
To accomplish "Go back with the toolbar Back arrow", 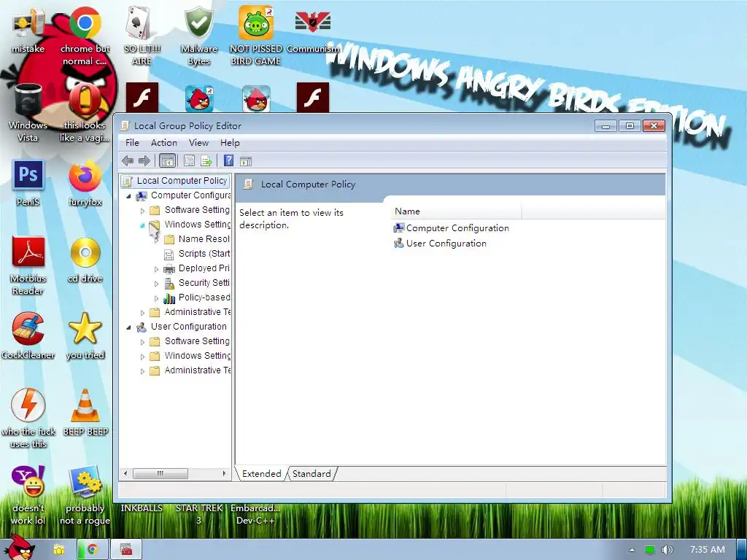I will coord(128,161).
